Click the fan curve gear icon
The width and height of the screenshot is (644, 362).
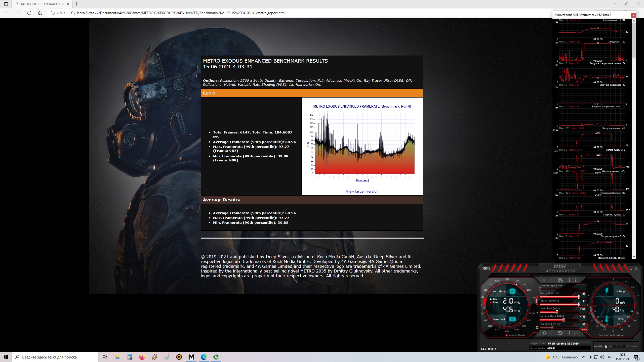pos(537,328)
